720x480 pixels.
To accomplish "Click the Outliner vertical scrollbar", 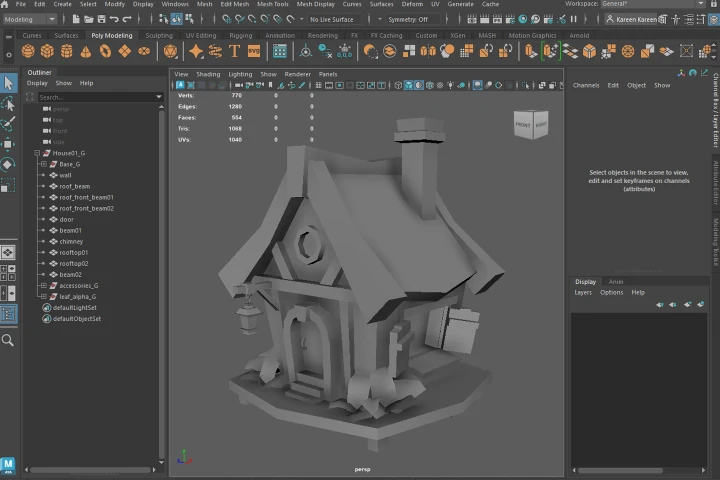I will click(x=161, y=285).
